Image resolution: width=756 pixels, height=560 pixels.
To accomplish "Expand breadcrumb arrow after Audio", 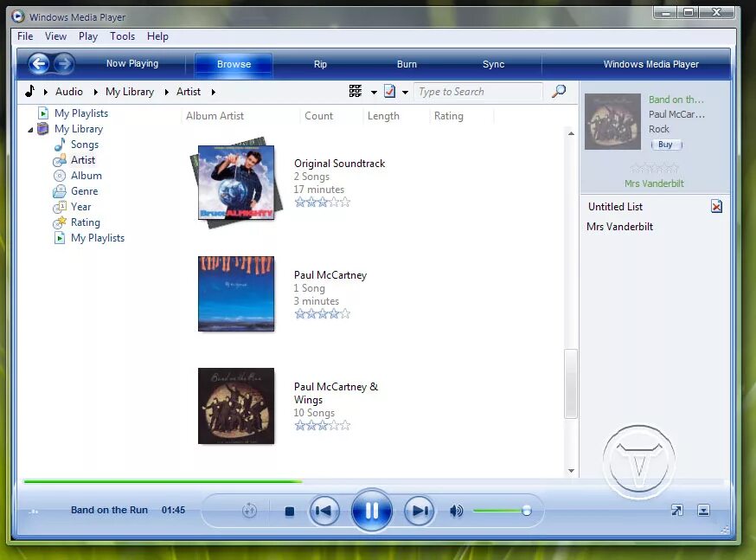I will (95, 92).
